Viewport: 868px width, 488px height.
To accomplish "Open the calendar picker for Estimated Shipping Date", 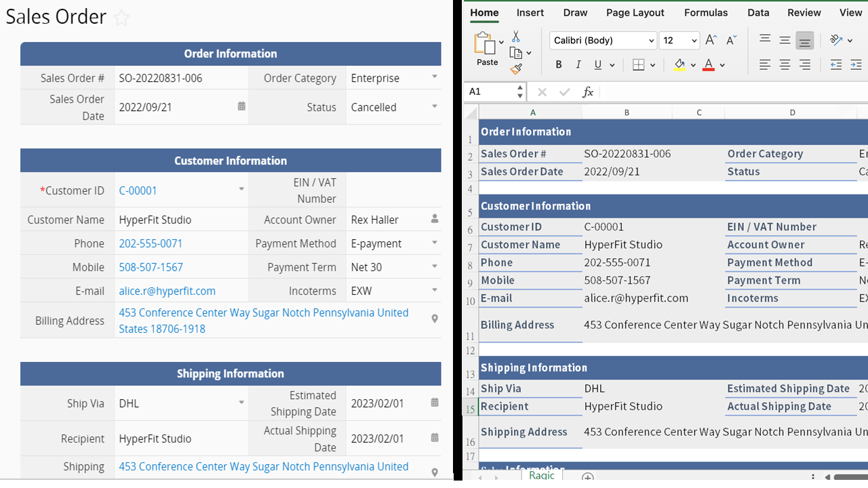I will [434, 402].
